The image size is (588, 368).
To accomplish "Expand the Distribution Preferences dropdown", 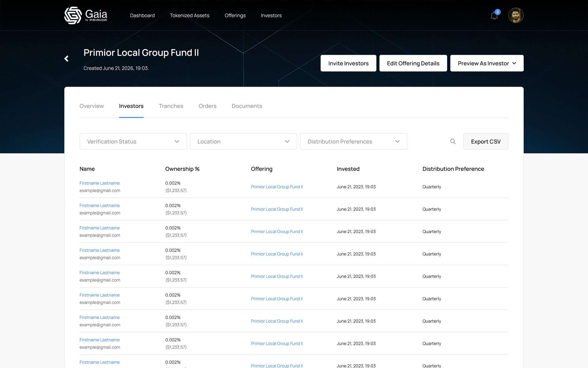I will (353, 141).
